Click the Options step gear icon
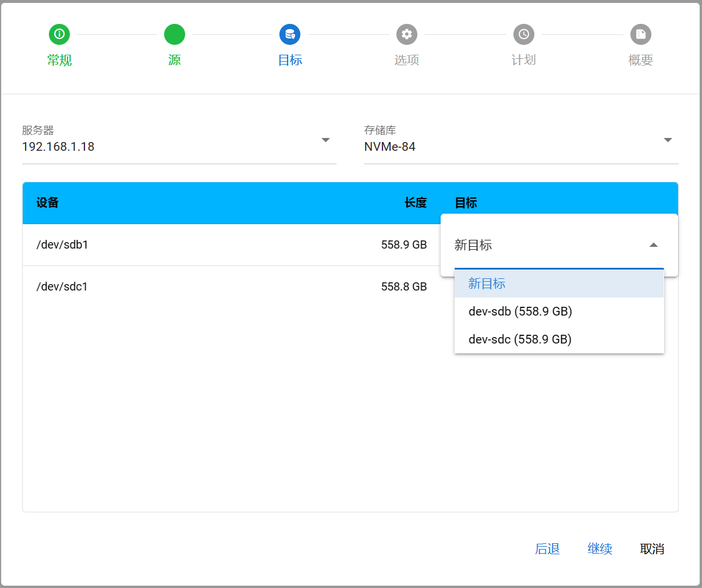702x588 pixels. pos(407,34)
